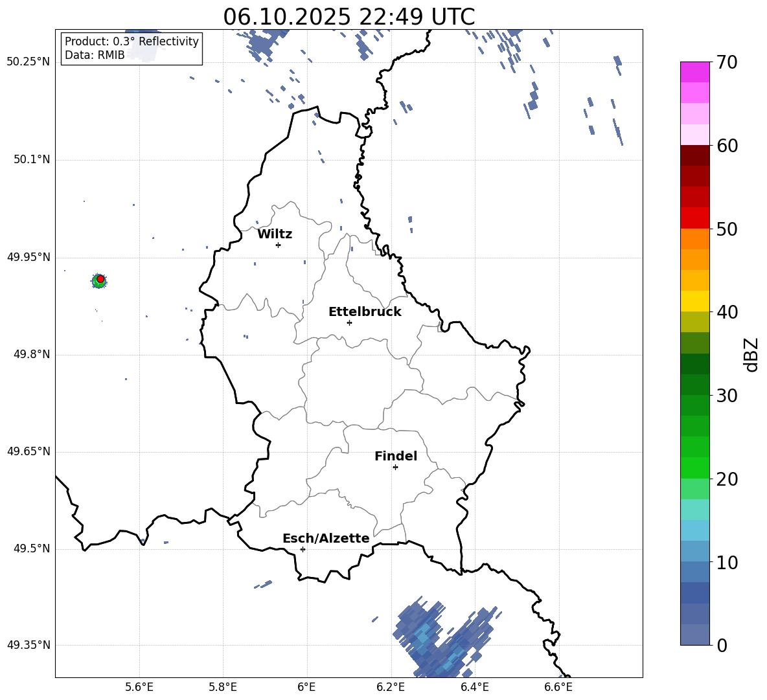Click the Wiltz station cross marker

tap(279, 245)
